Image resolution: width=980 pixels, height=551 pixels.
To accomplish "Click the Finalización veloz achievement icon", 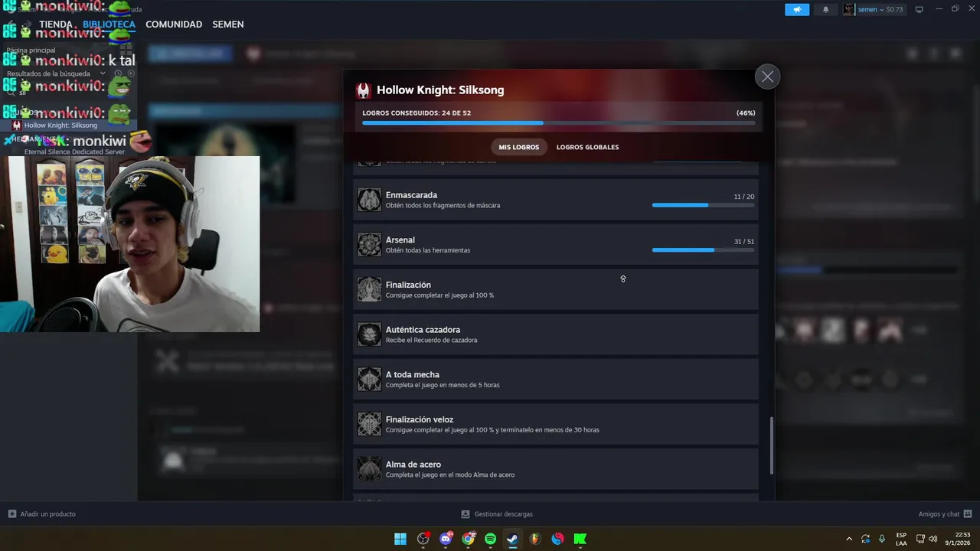I will pos(369,424).
